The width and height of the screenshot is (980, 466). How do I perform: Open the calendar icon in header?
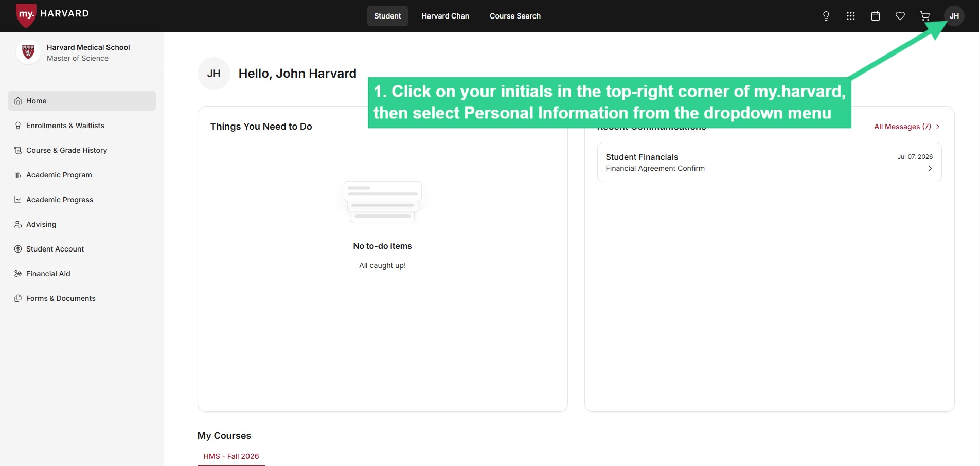876,16
